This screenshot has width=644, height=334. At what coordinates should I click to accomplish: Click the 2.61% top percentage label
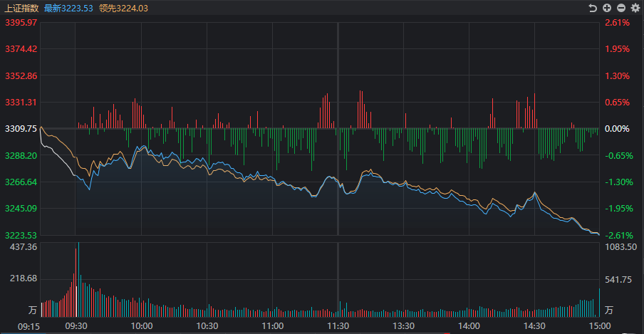(617, 23)
